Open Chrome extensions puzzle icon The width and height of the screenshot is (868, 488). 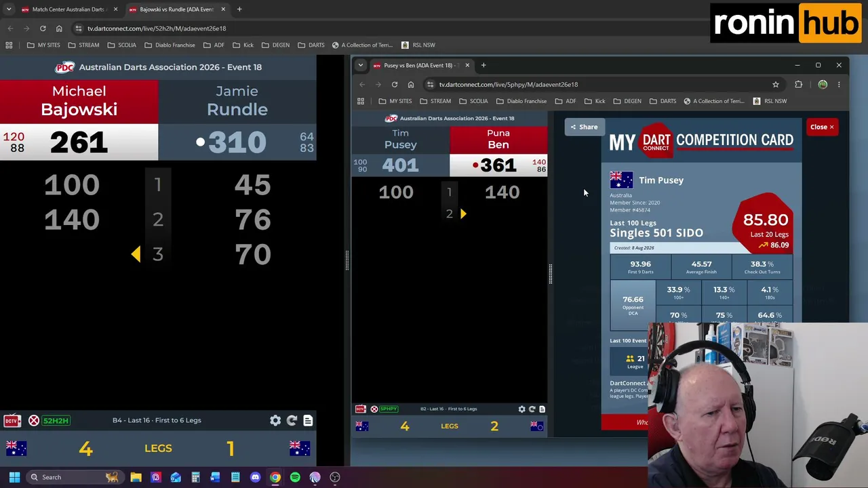799,85
